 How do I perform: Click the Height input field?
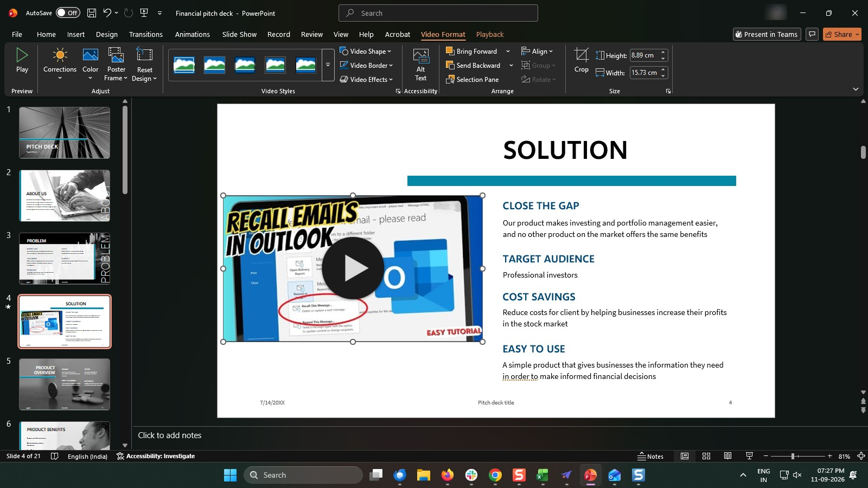tap(644, 55)
